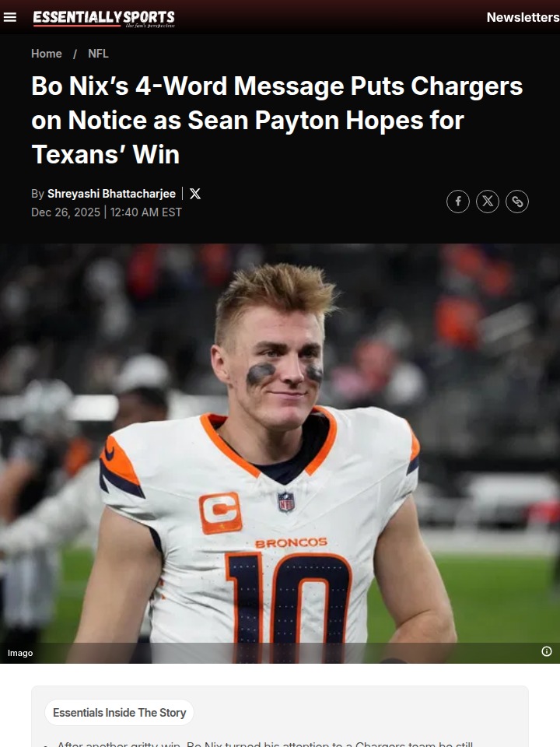Click the Dec 26, 2025 publish date
This screenshot has width=560, height=747.
(x=65, y=212)
